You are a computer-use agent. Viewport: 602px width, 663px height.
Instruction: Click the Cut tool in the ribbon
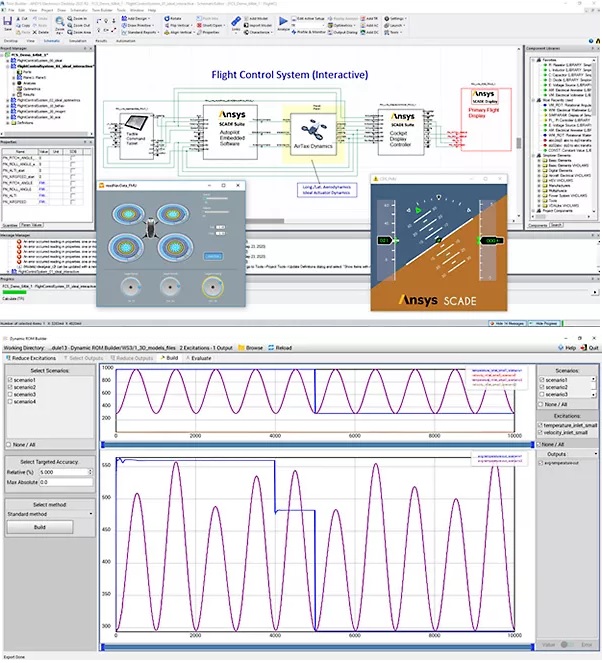(x=22, y=19)
